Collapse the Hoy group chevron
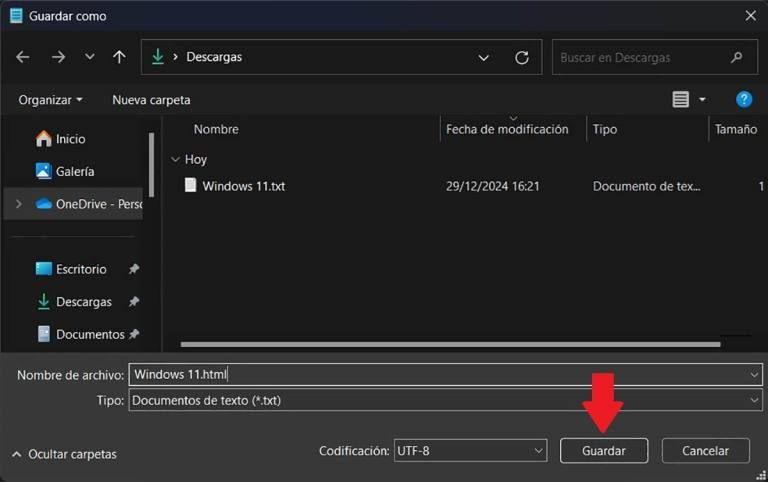The image size is (768, 482). pyautogui.click(x=175, y=160)
